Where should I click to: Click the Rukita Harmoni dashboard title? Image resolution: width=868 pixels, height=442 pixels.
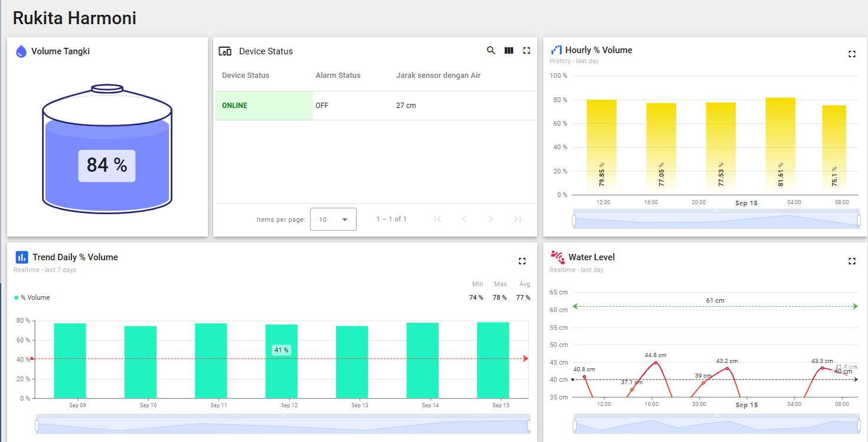[x=74, y=18]
